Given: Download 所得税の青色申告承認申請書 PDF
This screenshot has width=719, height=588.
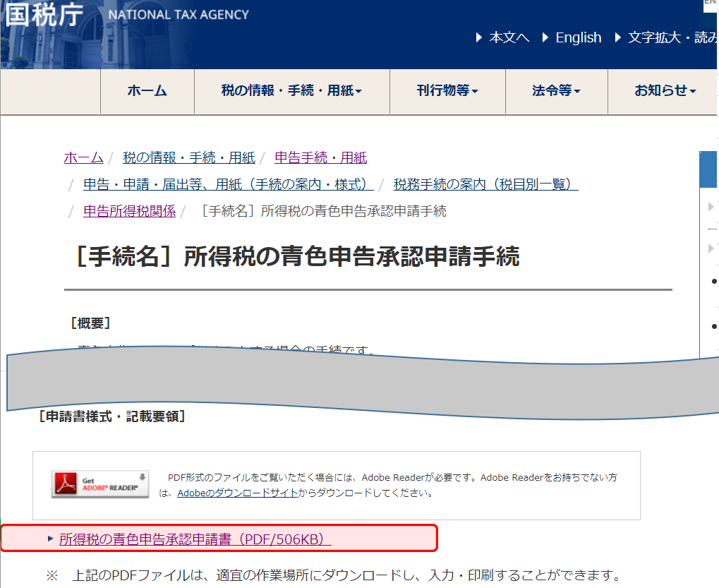Looking at the screenshot, I should tap(195, 539).
